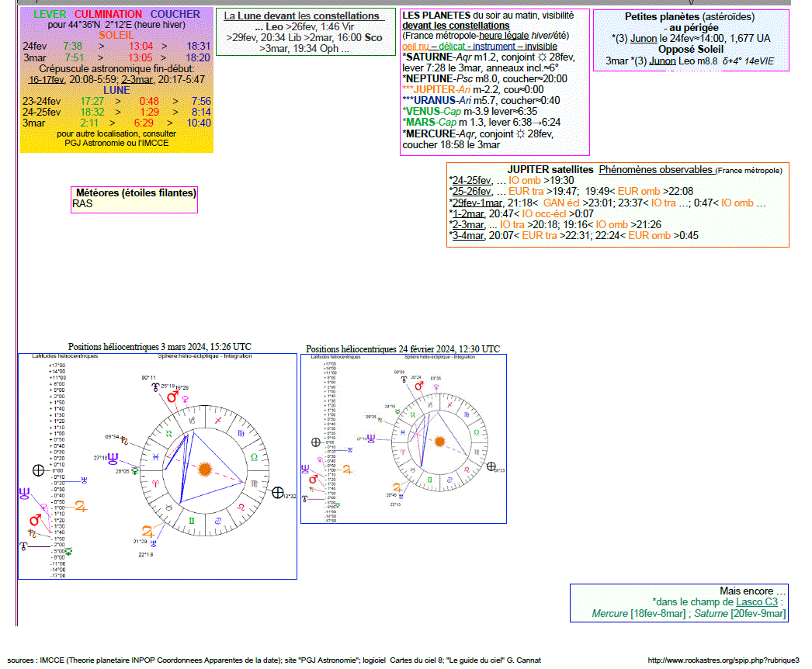Click red Mars symbol above 3 mars zodiac wheel
The width and height of the screenshot is (812, 669).
(172, 397)
